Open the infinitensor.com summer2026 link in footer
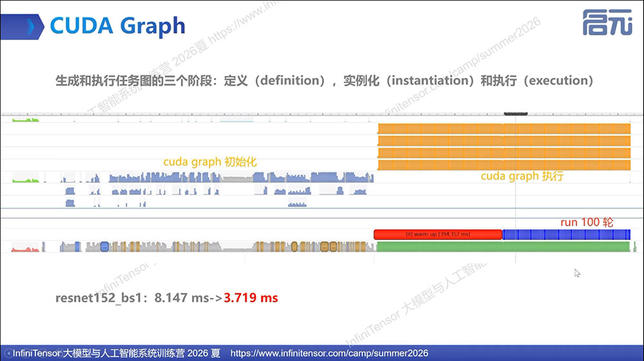644x361 pixels. click(x=329, y=353)
